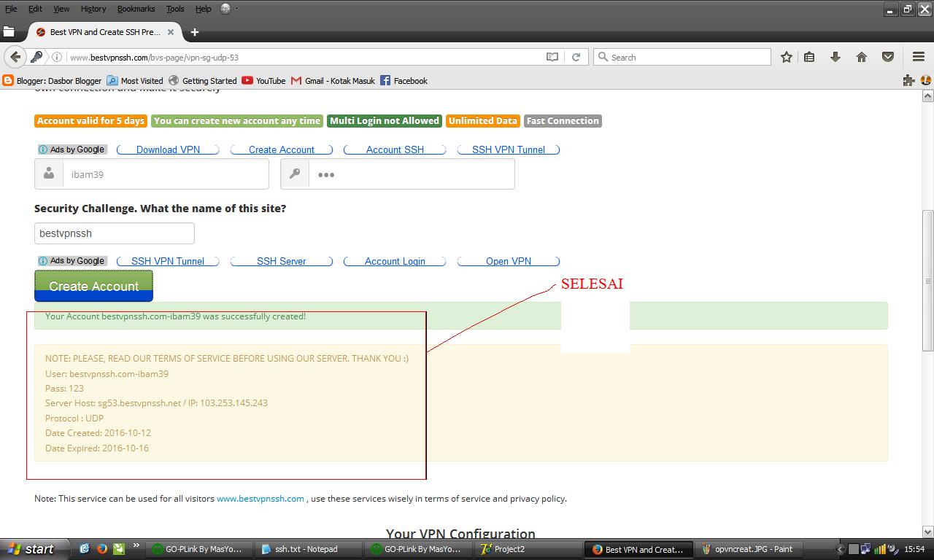Go back with the browser Back arrow
Image resolution: width=934 pixels, height=560 pixels.
coord(15,57)
